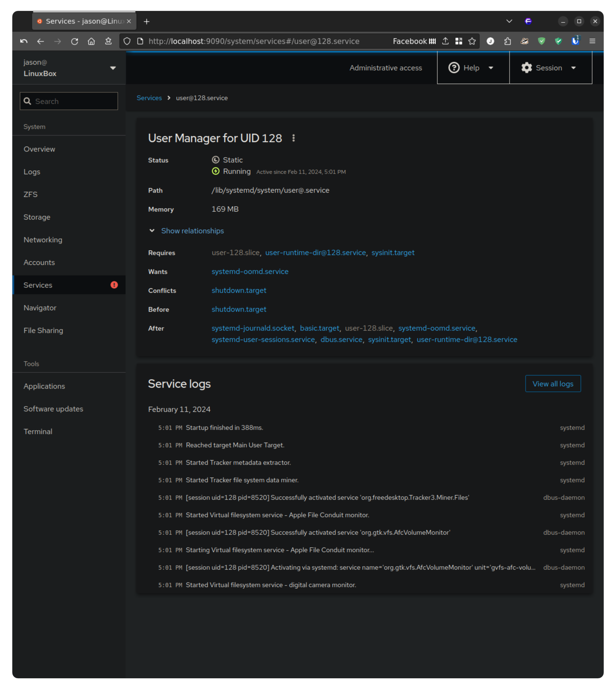The width and height of the screenshot is (616, 692).
Task: Open the systemd-oomd.service link under Wants
Action: tap(250, 272)
